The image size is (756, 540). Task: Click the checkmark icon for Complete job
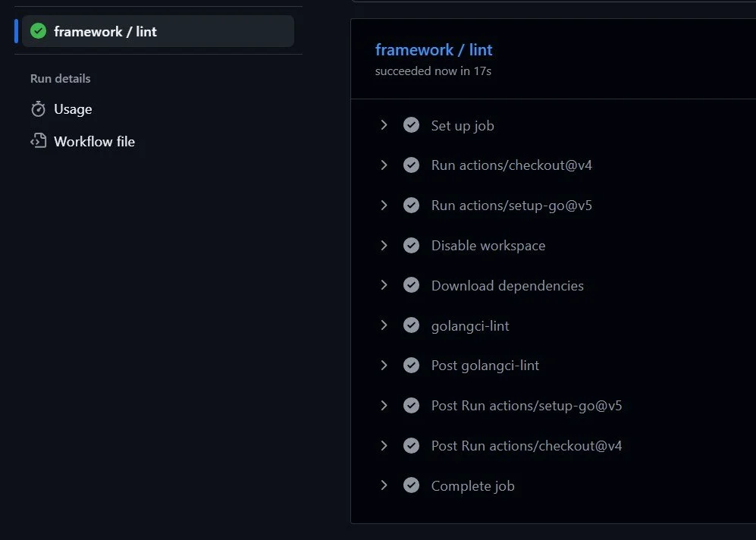[x=411, y=485]
